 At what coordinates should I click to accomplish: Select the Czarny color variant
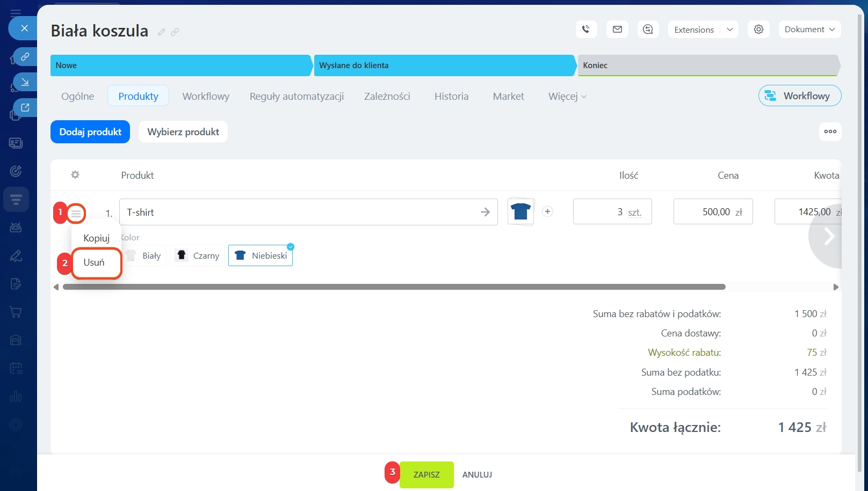(x=198, y=255)
